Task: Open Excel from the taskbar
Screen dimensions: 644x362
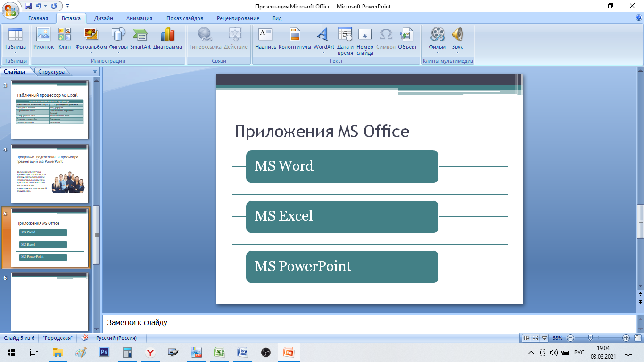Action: click(x=219, y=352)
